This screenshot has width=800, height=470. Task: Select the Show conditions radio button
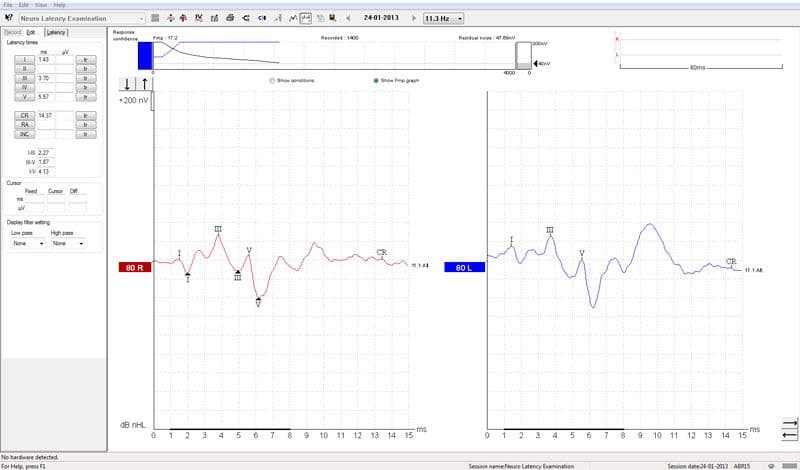tap(272, 81)
